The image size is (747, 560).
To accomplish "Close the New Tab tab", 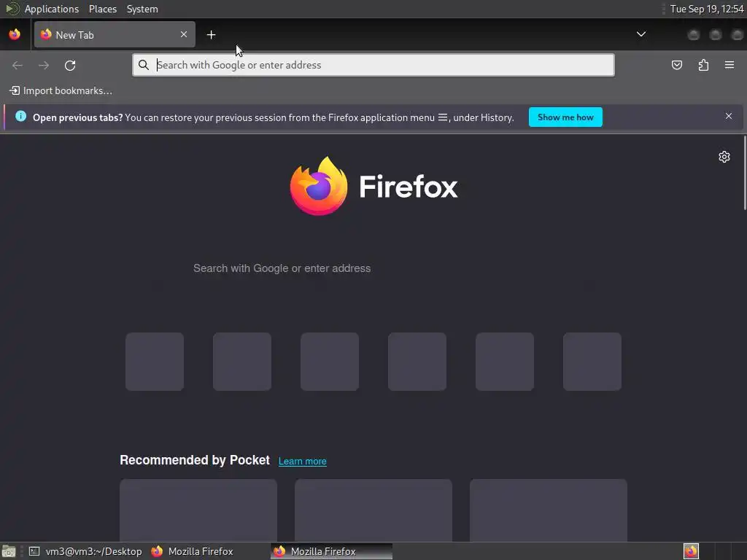I will [183, 34].
